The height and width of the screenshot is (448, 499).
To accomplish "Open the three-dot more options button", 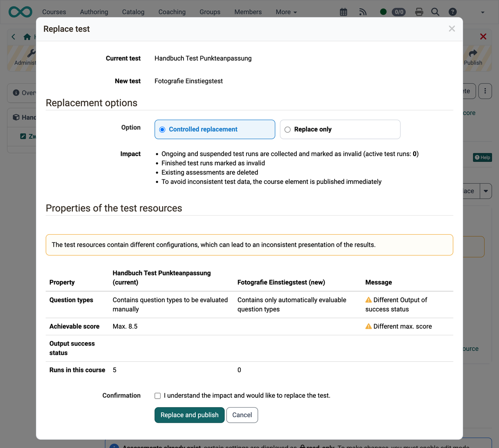I will pos(485,92).
